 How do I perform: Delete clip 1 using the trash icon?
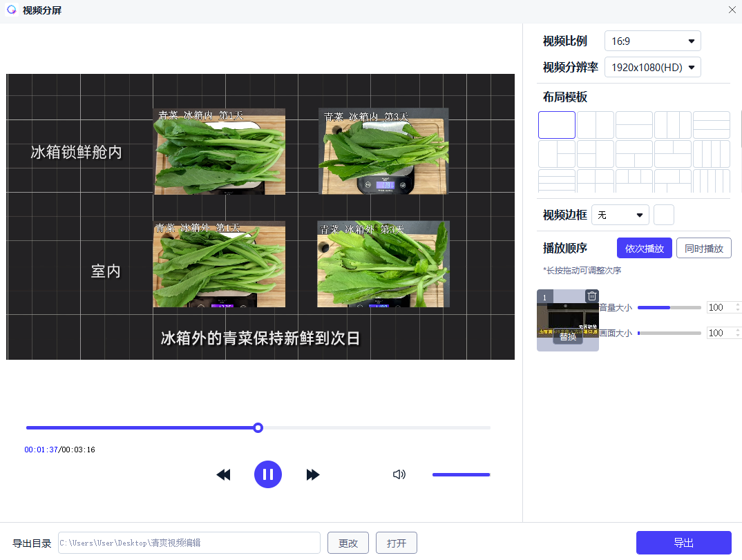592,296
